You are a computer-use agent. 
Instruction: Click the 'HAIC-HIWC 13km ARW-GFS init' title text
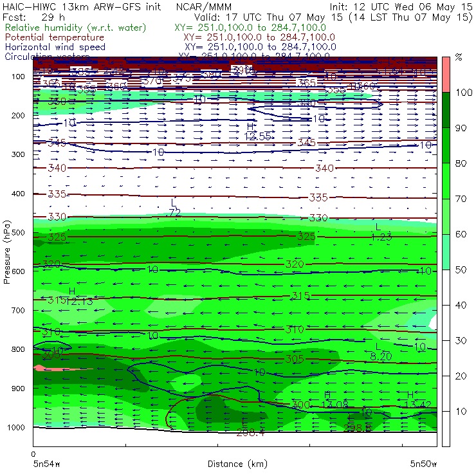[x=81, y=6]
